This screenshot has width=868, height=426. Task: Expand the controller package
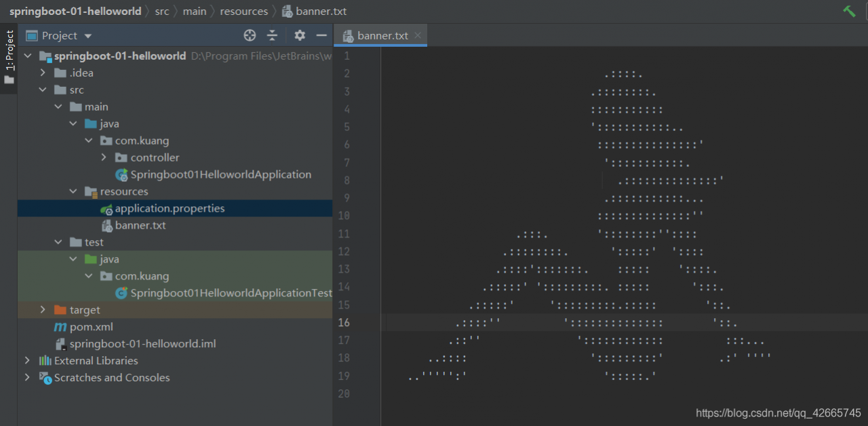[x=104, y=157]
